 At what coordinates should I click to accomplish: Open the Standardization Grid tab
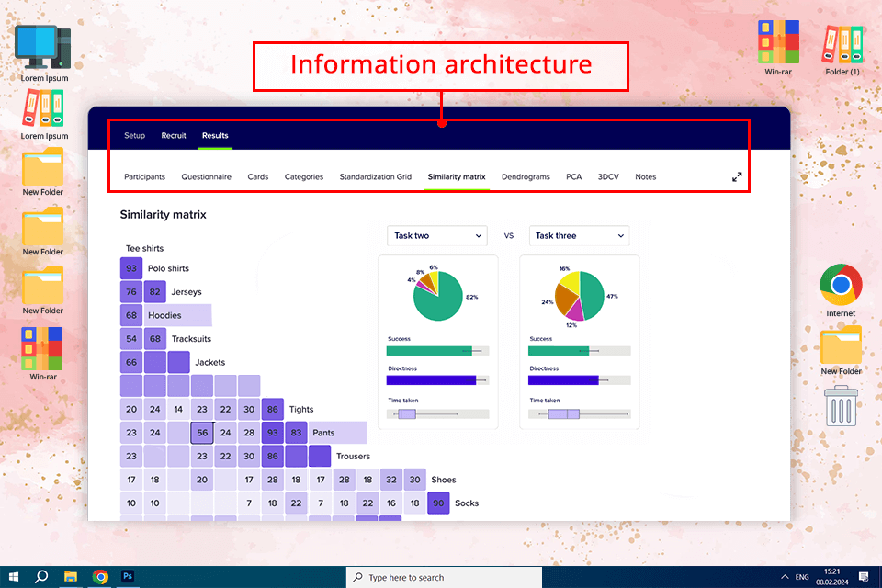click(375, 176)
